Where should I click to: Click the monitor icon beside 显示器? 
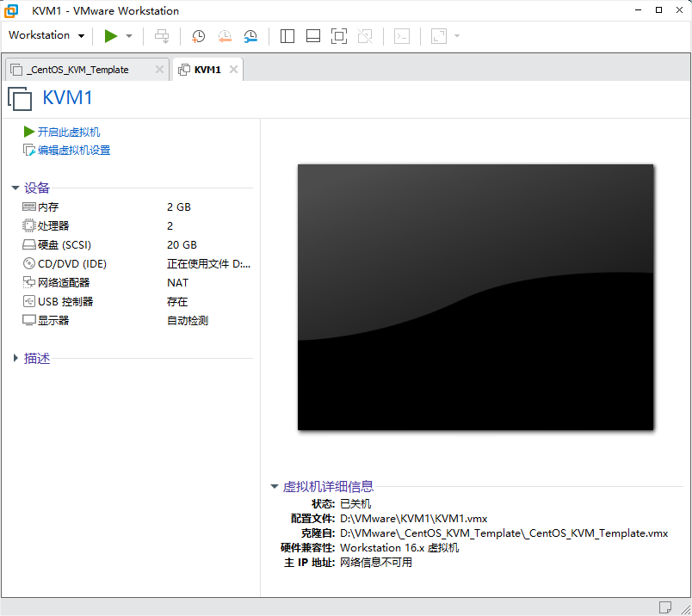click(29, 320)
